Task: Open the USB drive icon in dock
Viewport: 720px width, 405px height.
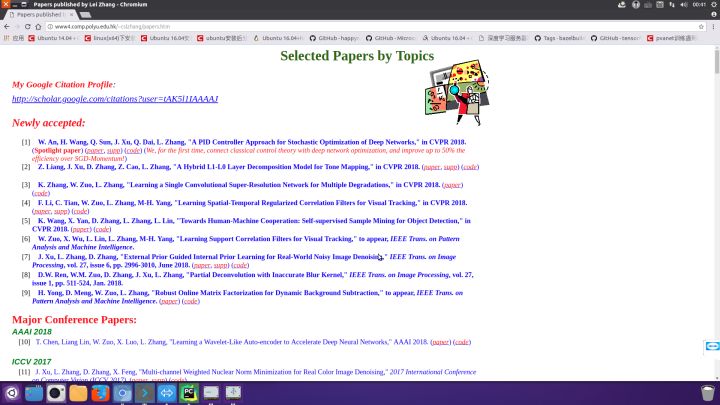Action: tap(233, 393)
